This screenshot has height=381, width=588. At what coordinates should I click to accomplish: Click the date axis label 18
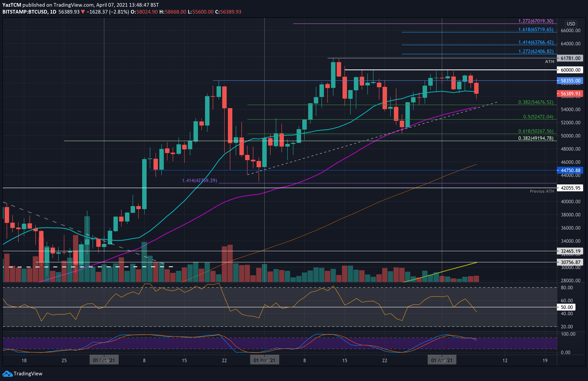tap(24, 361)
